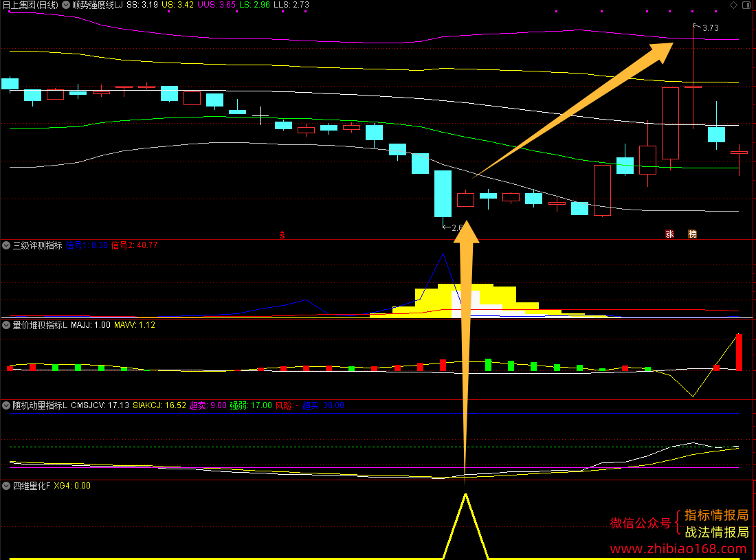Click the XG4: 0.00 value

pyautogui.click(x=72, y=486)
